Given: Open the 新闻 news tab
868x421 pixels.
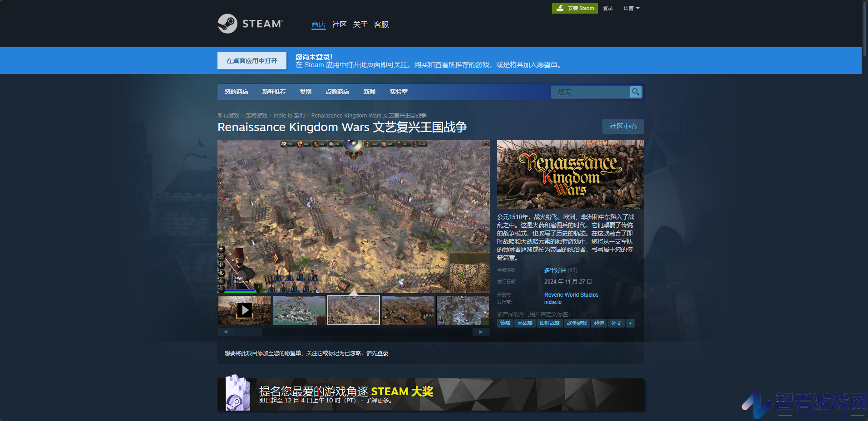Looking at the screenshot, I should tap(370, 92).
